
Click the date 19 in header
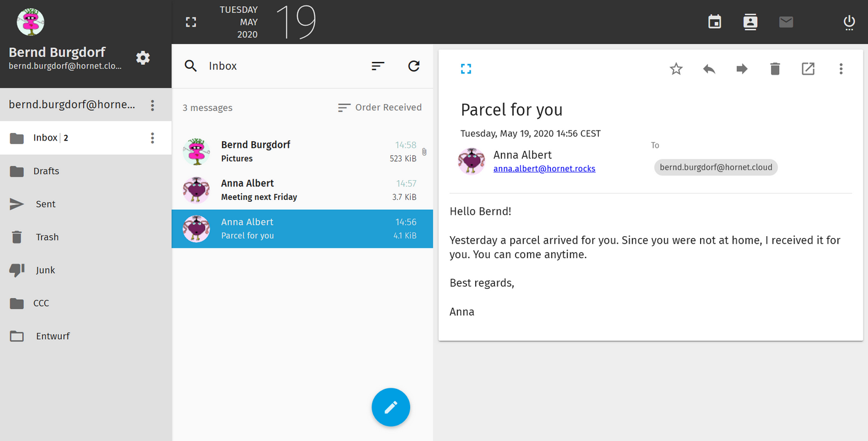[x=297, y=22]
